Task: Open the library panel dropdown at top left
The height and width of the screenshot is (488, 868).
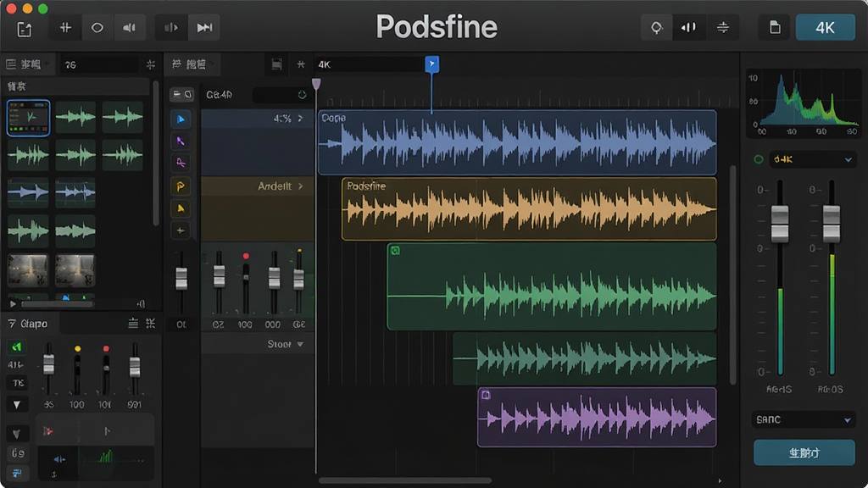Action: point(26,64)
